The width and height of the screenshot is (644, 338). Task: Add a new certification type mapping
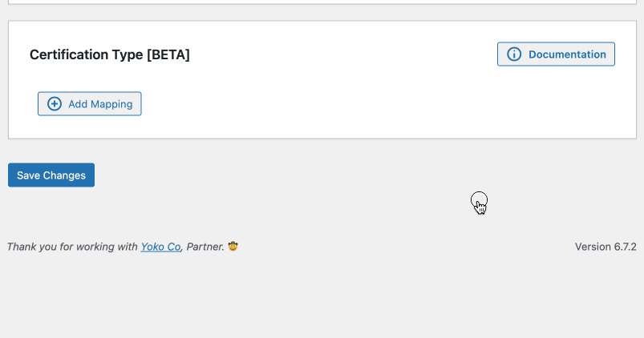(90, 104)
